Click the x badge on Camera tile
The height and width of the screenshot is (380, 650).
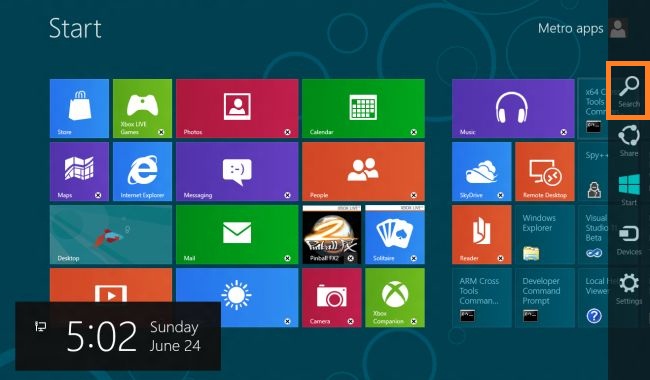coord(351,321)
